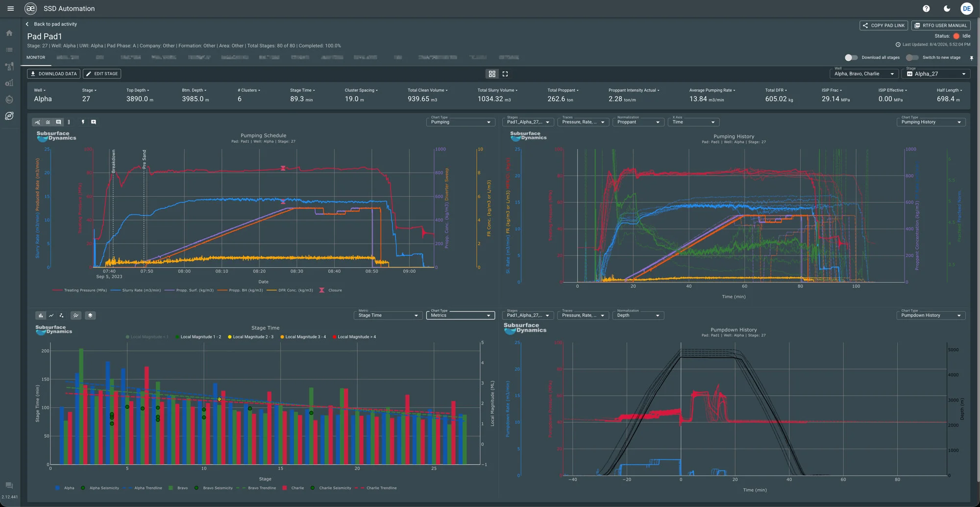This screenshot has height=507, width=980.
Task: Switch to grid layout view icon
Action: click(492, 74)
